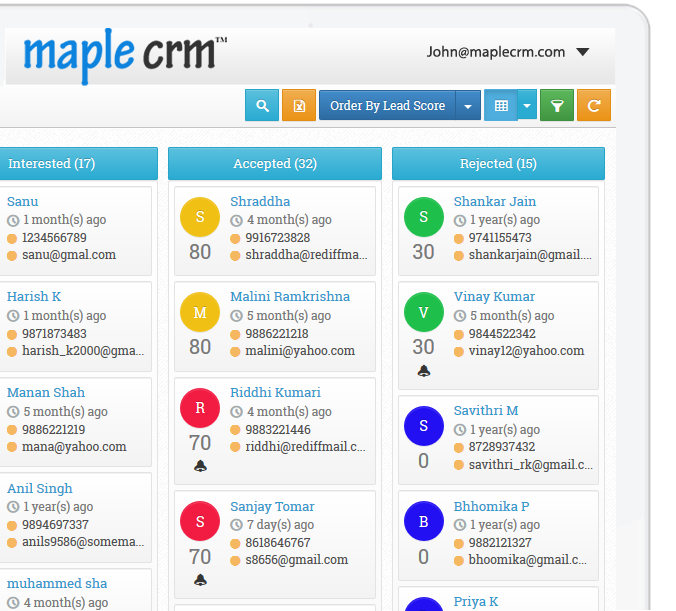The width and height of the screenshot is (676, 611).
Task: Click lead score 80 on Shraddha's card
Action: [x=200, y=252]
